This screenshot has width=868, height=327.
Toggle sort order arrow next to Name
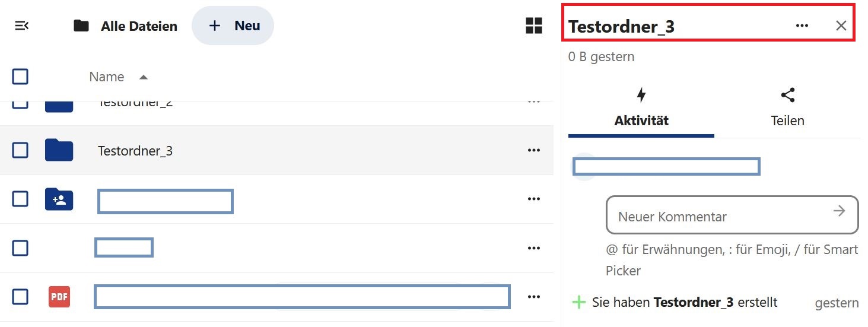(x=143, y=77)
